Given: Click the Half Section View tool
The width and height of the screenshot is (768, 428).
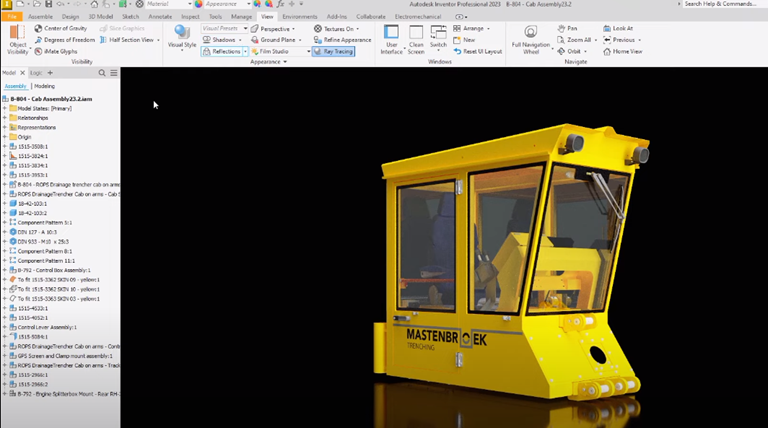Looking at the screenshot, I should point(129,40).
